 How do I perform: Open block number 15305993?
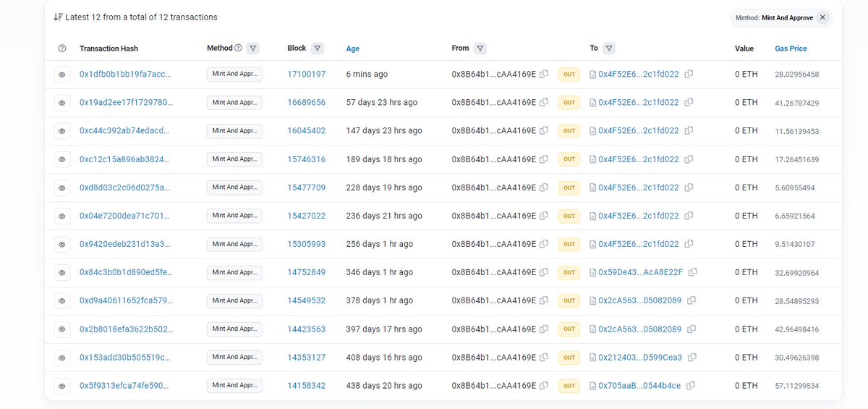306,244
